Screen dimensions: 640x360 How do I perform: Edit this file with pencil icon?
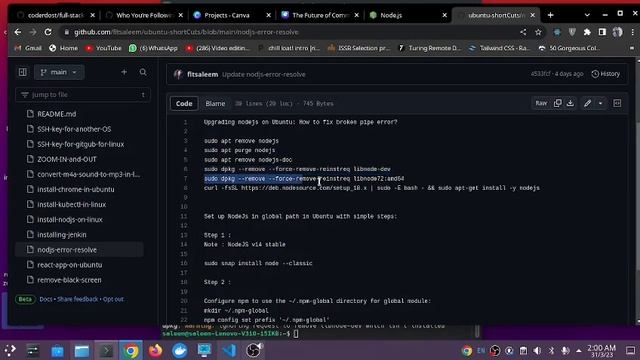click(587, 103)
